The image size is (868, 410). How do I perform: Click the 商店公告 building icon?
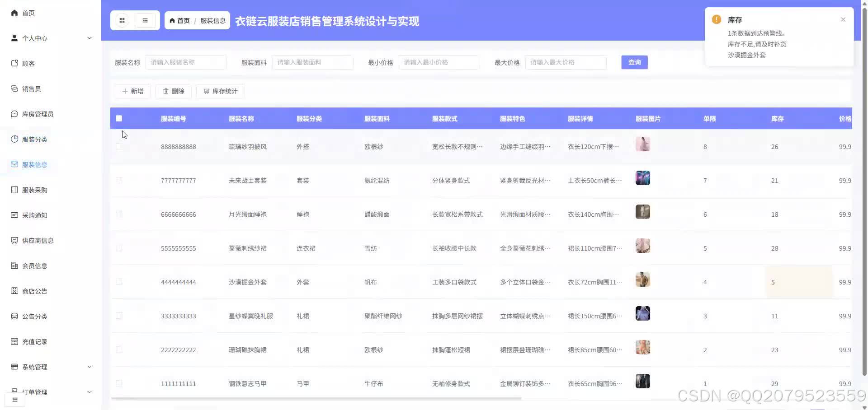click(x=14, y=291)
